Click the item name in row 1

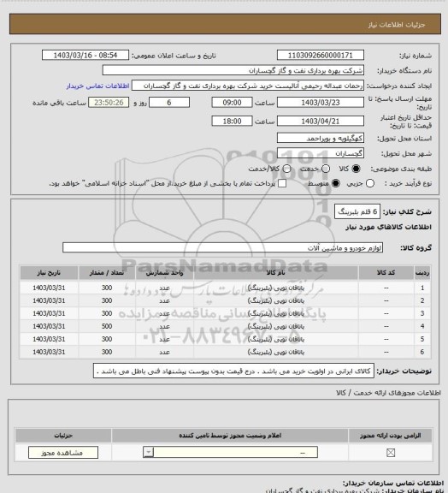[x=276, y=288]
